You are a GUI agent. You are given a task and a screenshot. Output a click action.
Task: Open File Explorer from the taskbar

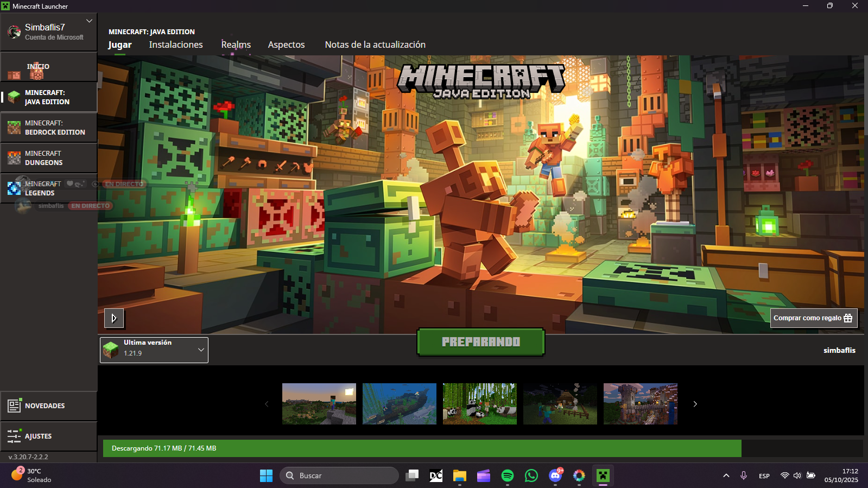coord(460,476)
